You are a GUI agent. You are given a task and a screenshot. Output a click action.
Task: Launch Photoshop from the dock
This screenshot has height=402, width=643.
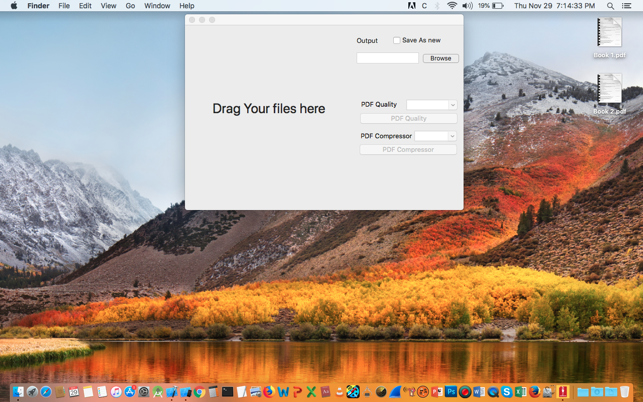point(451,392)
